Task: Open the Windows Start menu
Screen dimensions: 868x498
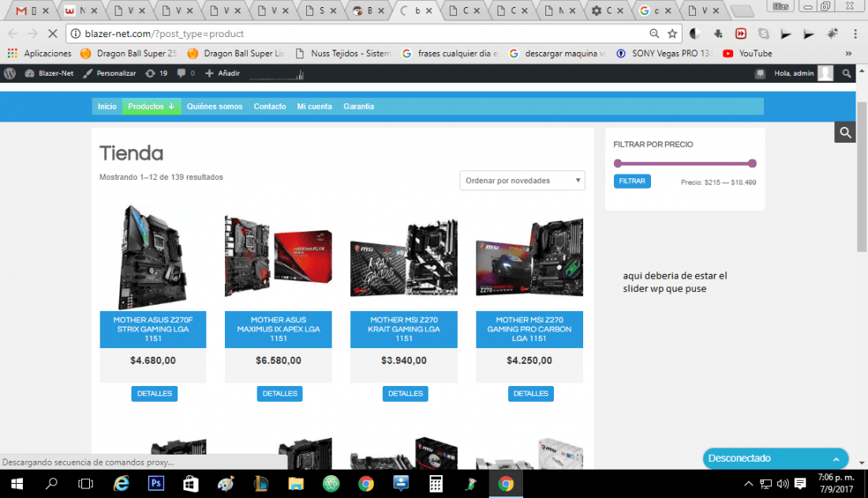Action: [x=17, y=484]
